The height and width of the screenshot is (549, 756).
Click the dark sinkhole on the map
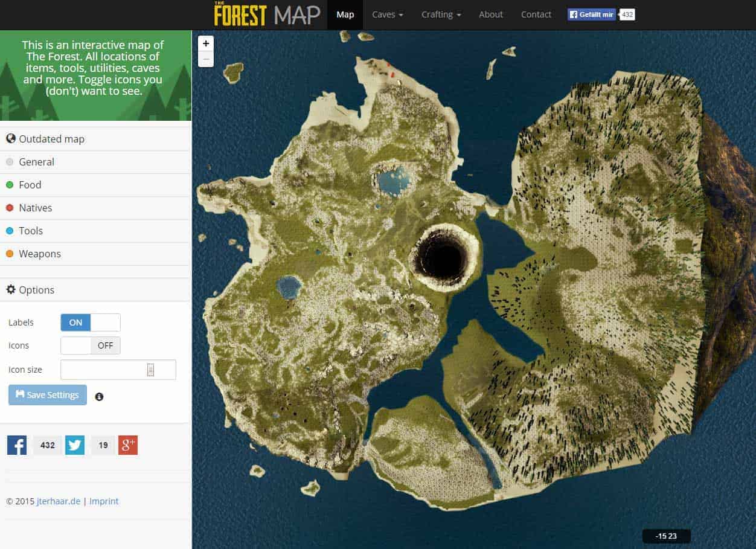[x=443, y=257]
